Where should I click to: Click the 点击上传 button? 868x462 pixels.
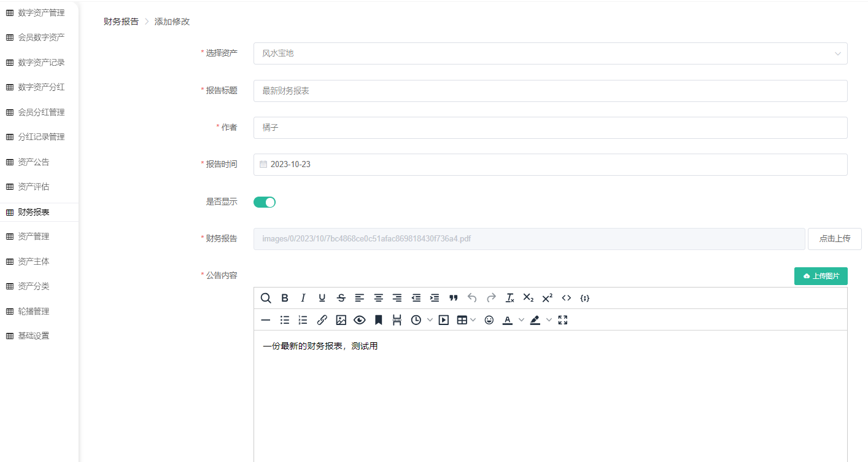coord(834,239)
